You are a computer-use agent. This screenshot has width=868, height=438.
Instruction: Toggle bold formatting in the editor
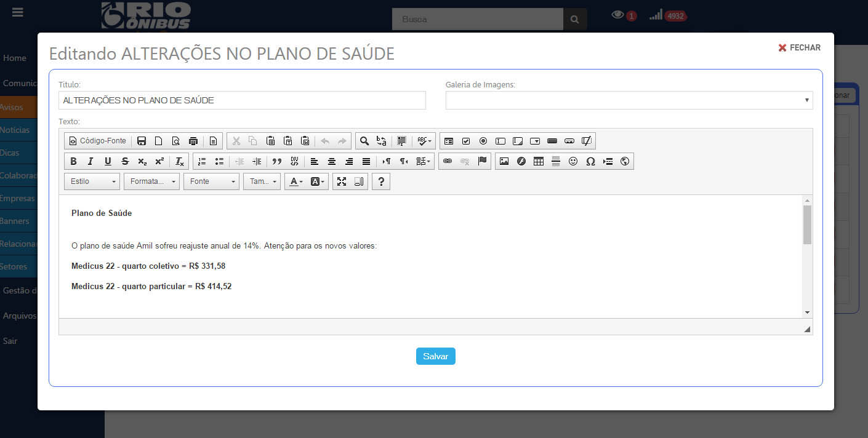click(x=73, y=161)
